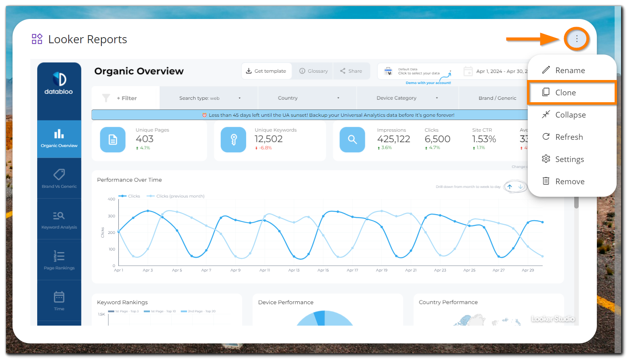Click the drill-up arrow on the chart

click(510, 186)
